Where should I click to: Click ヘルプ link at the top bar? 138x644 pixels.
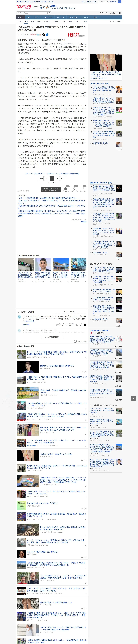coord(94,2)
